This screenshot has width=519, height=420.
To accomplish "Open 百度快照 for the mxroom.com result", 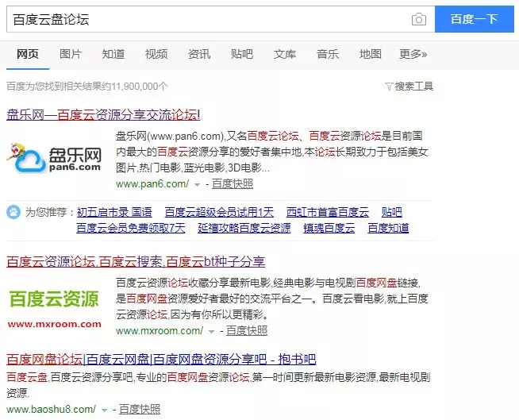I will (x=247, y=330).
